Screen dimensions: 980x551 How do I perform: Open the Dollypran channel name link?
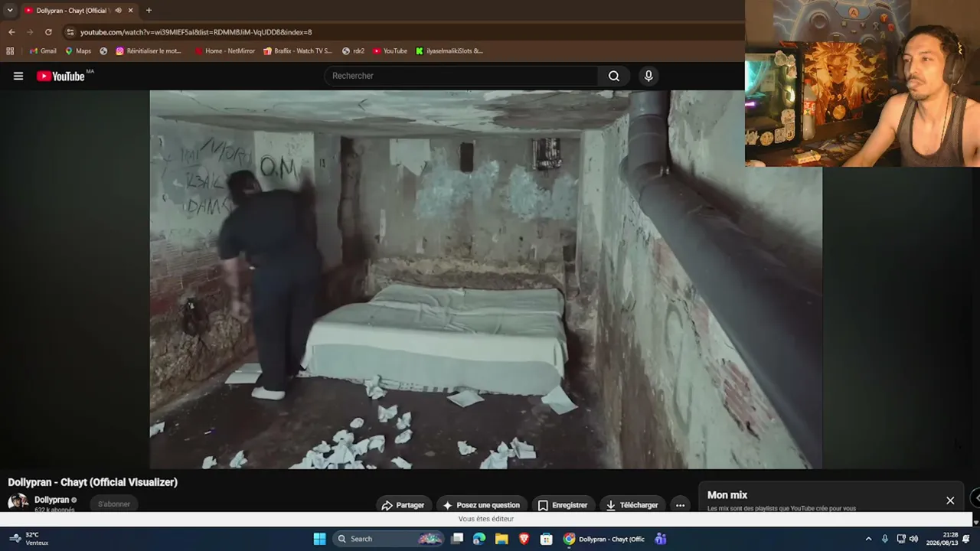51,500
